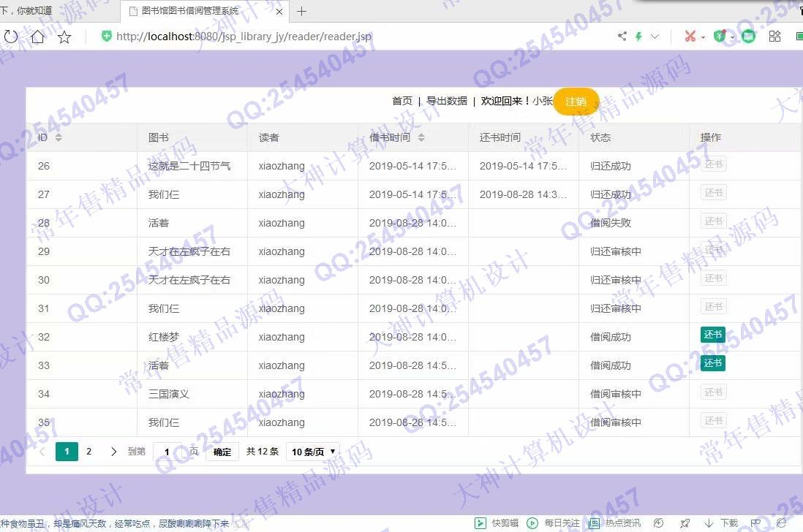Open the red scissors screenshot tool
Image resolution: width=803 pixels, height=532 pixels.
(x=690, y=37)
